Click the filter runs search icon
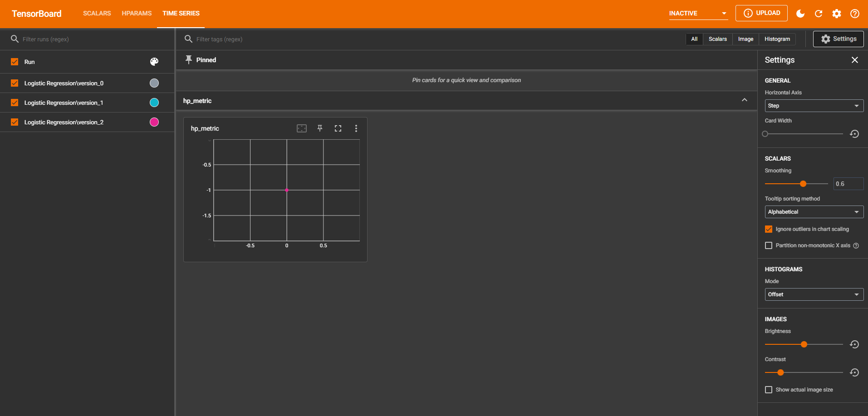 15,39
